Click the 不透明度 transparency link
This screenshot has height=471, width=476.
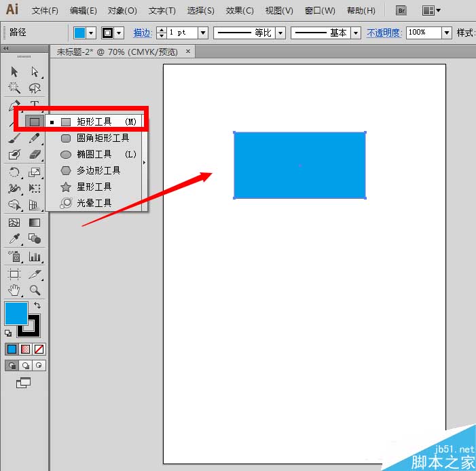[x=384, y=33]
